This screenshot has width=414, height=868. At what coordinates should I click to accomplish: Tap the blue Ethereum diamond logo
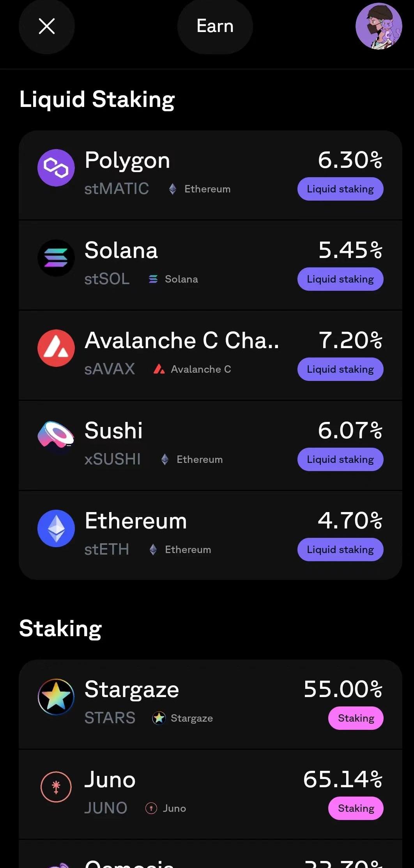tap(56, 528)
